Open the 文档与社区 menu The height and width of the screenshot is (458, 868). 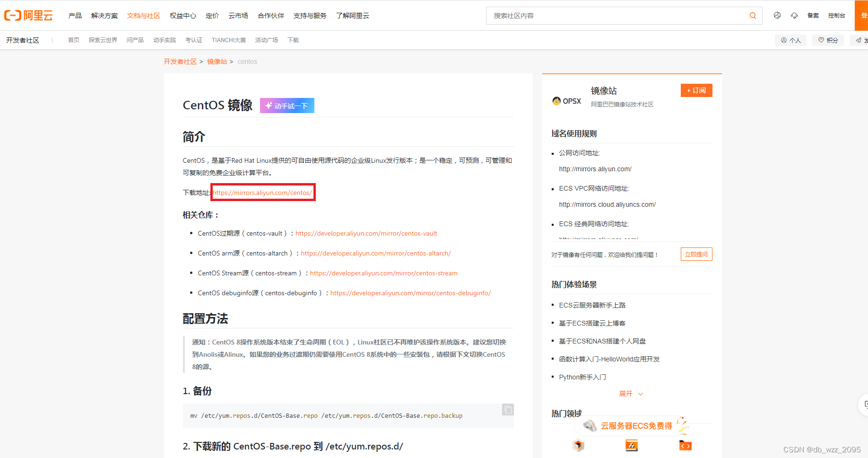point(144,16)
